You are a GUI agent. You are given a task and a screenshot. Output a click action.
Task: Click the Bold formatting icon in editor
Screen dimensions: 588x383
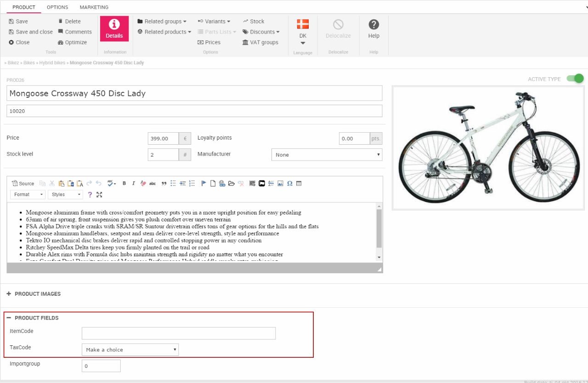click(124, 183)
